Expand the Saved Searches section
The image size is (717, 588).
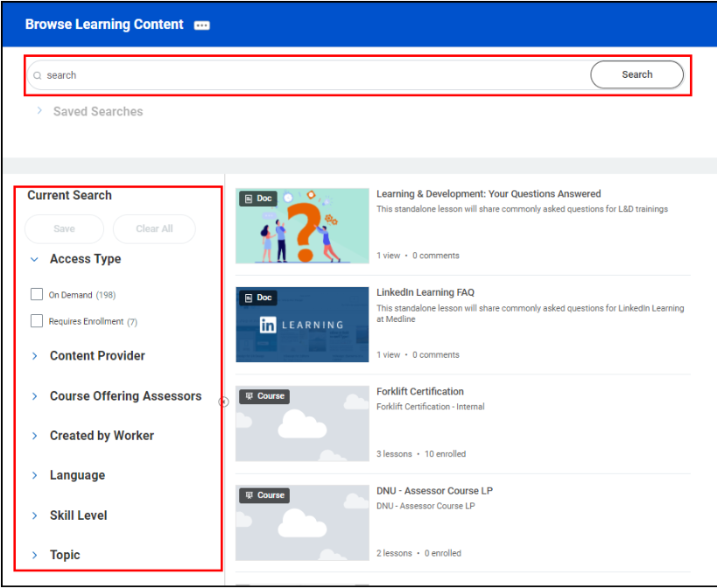39,111
